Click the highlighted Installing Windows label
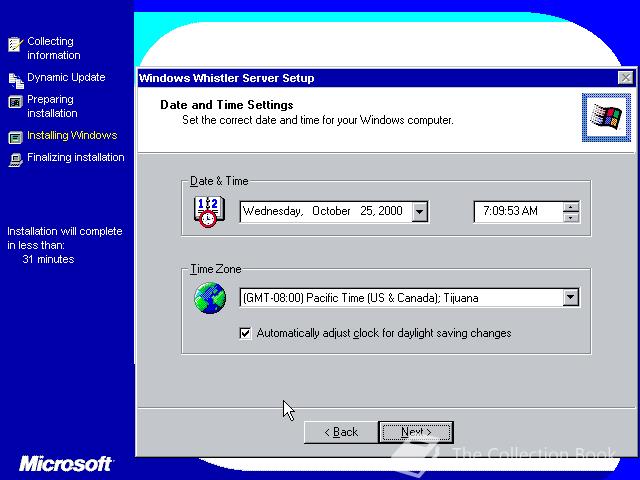This screenshot has width=640, height=480. pyautogui.click(x=72, y=135)
